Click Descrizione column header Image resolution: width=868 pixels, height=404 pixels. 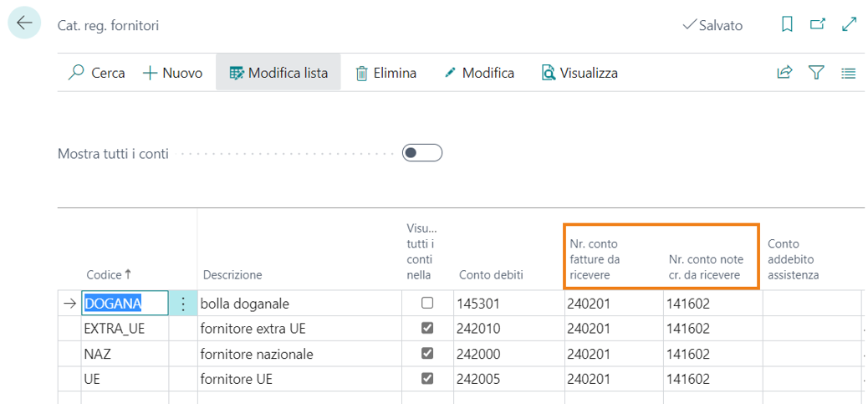point(232,275)
